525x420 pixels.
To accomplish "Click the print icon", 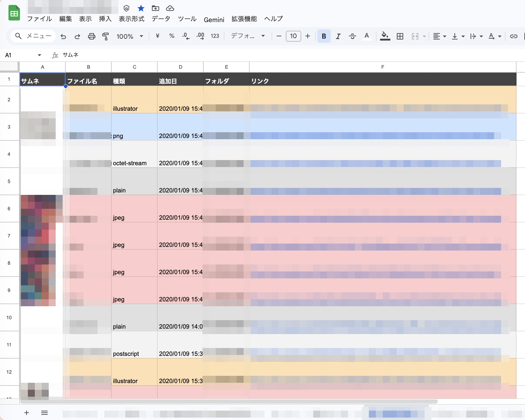I will pyautogui.click(x=91, y=36).
